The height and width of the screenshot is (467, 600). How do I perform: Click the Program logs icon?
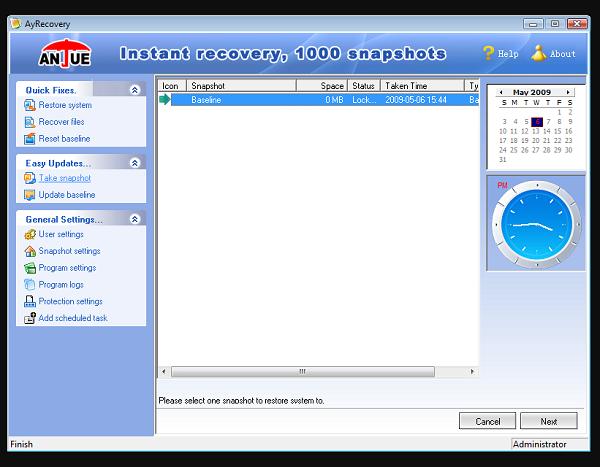(x=30, y=285)
